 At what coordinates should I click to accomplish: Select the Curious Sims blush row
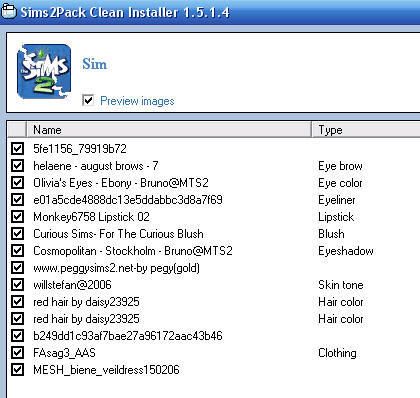(213, 234)
